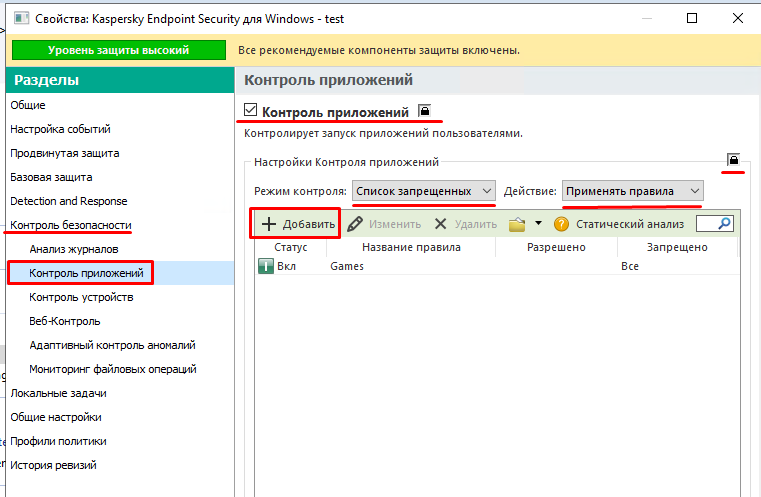Maximize the properties window
This screenshot has height=497, width=761.
click(692, 18)
